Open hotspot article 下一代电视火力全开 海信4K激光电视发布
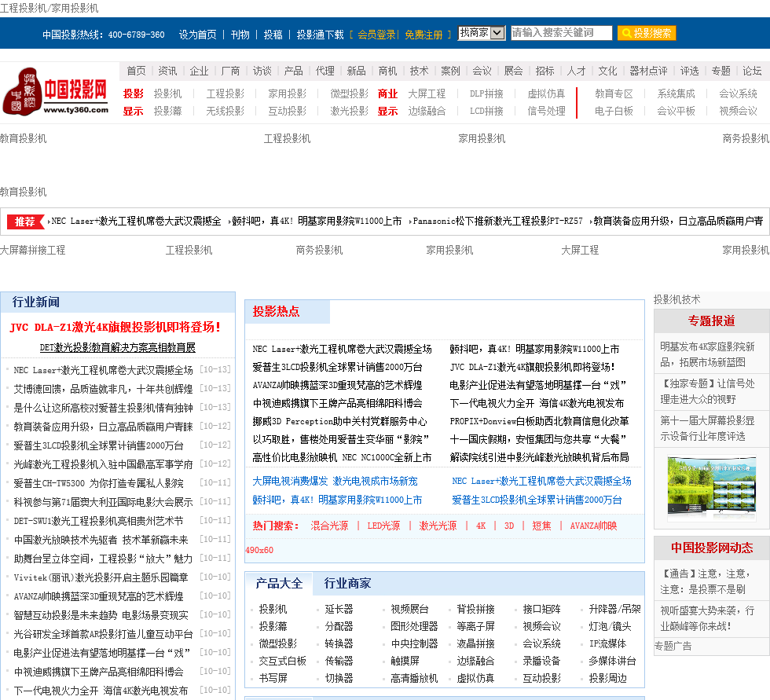 pyautogui.click(x=537, y=403)
